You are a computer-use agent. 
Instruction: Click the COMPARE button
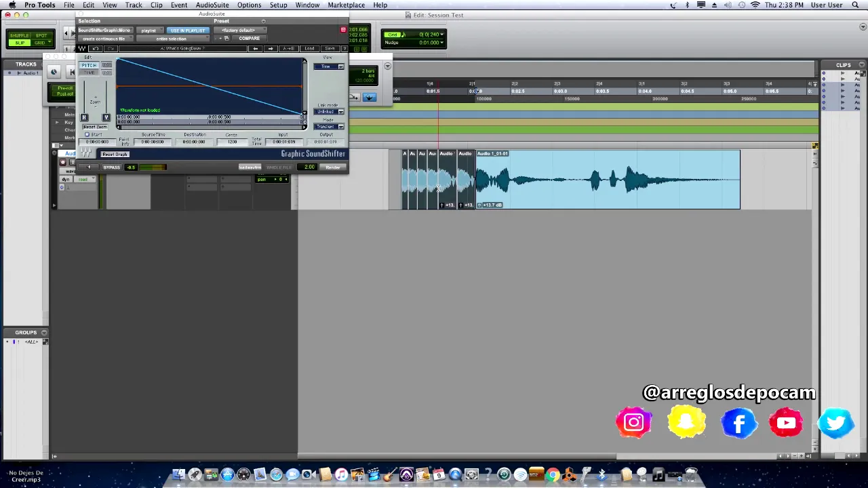coord(250,38)
